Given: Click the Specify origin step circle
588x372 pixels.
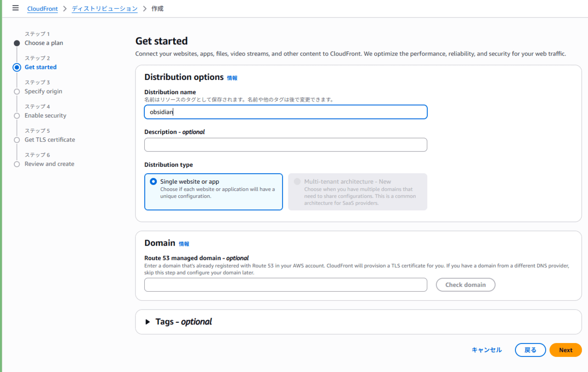Looking at the screenshot, I should (17, 91).
